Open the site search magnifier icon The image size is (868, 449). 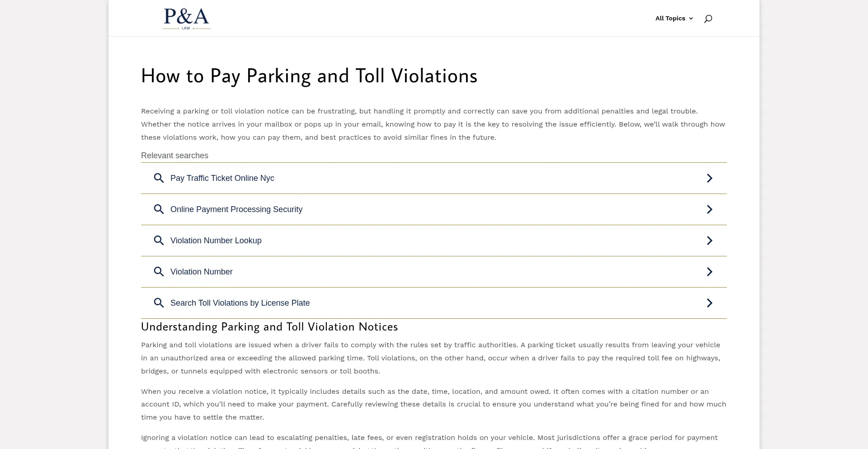[708, 18]
